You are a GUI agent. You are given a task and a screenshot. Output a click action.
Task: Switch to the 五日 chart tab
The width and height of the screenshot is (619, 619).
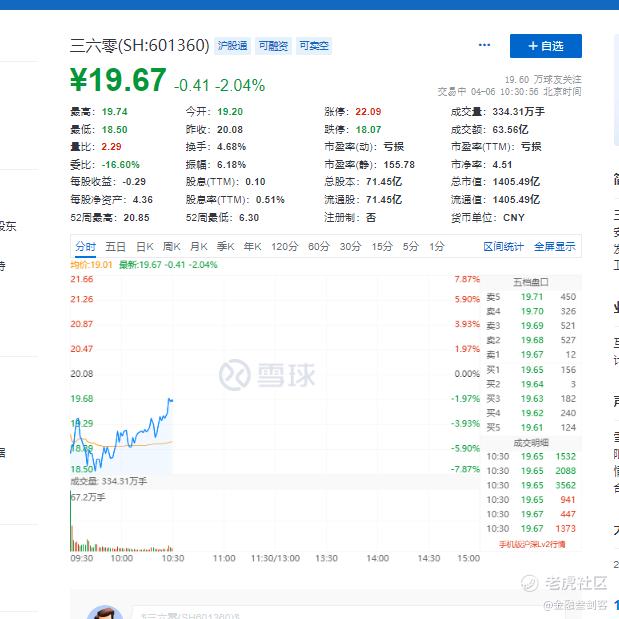[x=115, y=247]
